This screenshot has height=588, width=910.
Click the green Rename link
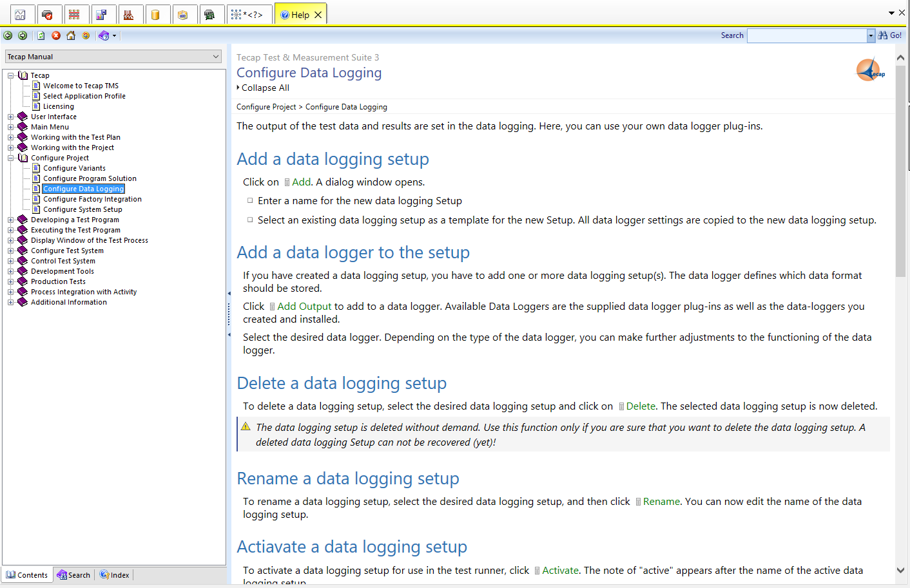[x=661, y=502]
